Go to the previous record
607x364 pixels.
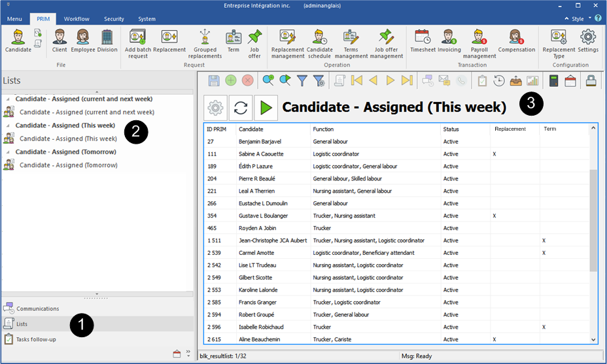tap(373, 80)
